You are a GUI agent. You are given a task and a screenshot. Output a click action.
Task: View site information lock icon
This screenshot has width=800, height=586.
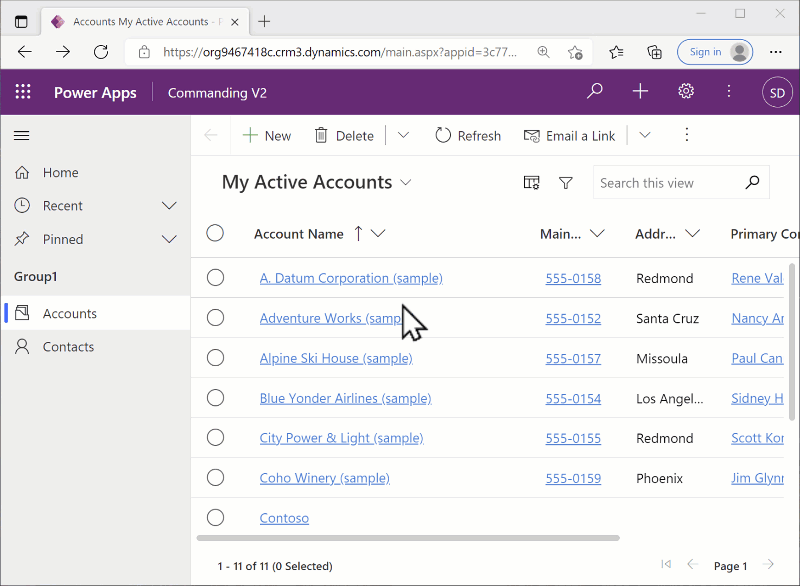tap(144, 52)
